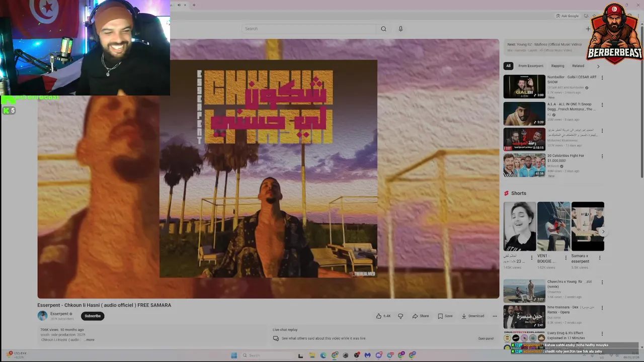Click the live chat replay speech bubble icon
This screenshot has width=644, height=362.
pos(276,338)
